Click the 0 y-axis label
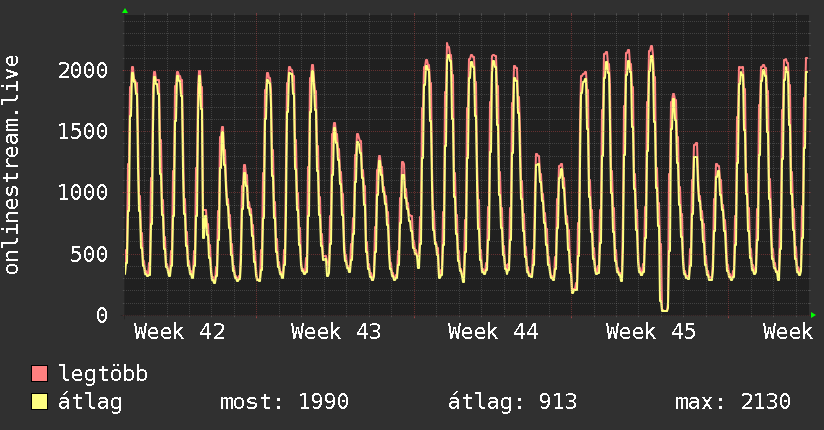 102,315
